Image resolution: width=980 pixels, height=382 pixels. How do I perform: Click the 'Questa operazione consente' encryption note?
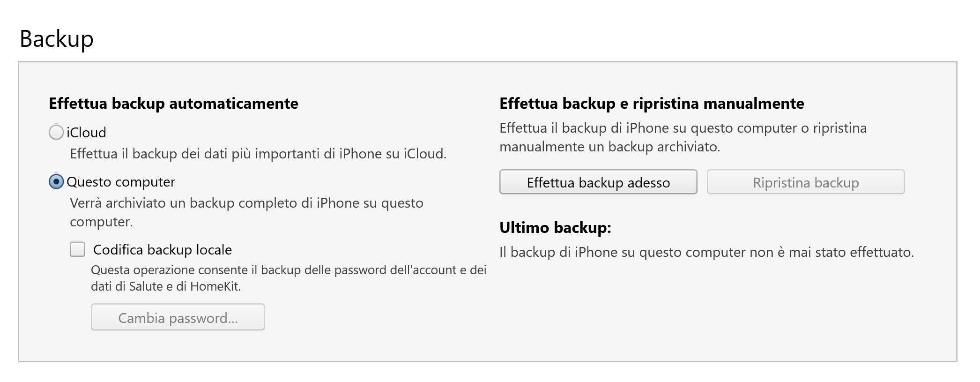click(289, 270)
